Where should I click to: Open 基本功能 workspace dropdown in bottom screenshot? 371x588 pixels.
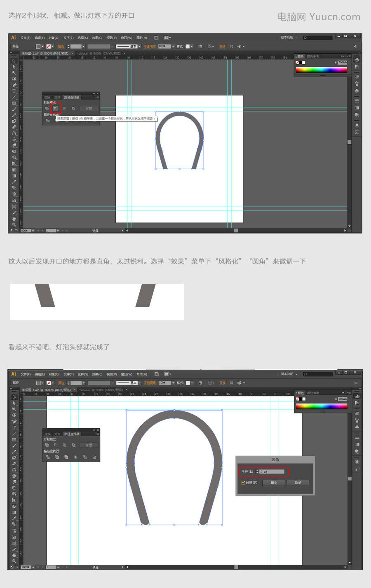[289, 374]
